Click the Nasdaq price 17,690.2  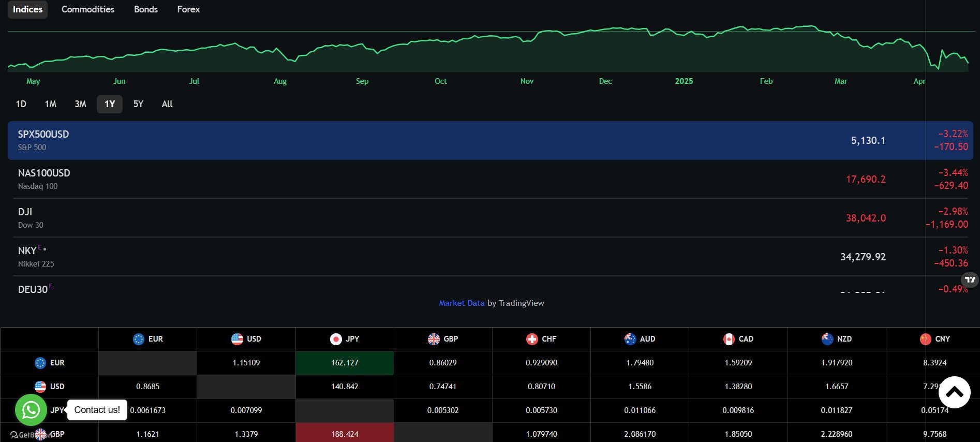click(866, 180)
